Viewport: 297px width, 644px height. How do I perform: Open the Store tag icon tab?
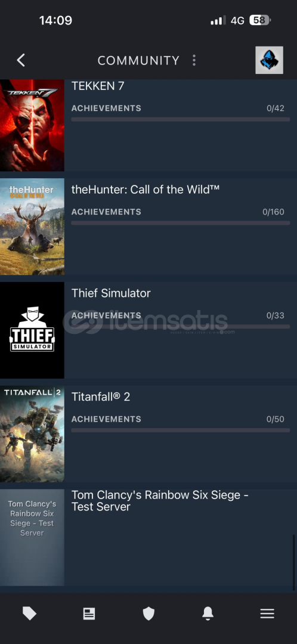(29, 614)
